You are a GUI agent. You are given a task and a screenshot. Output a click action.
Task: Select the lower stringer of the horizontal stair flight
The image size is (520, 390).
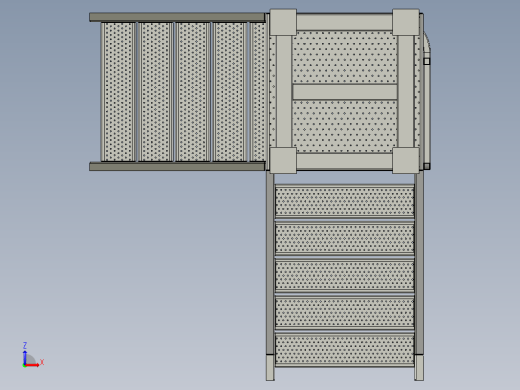pos(177,166)
